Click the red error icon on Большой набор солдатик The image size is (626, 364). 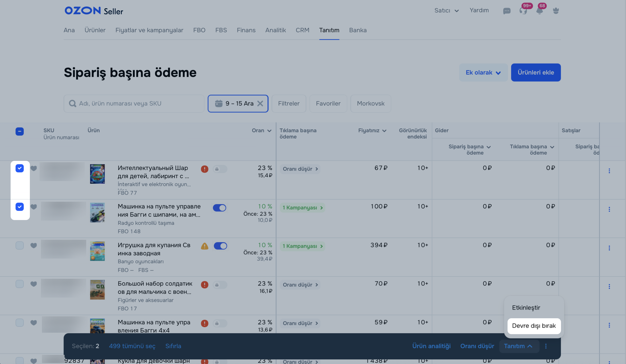click(x=204, y=285)
